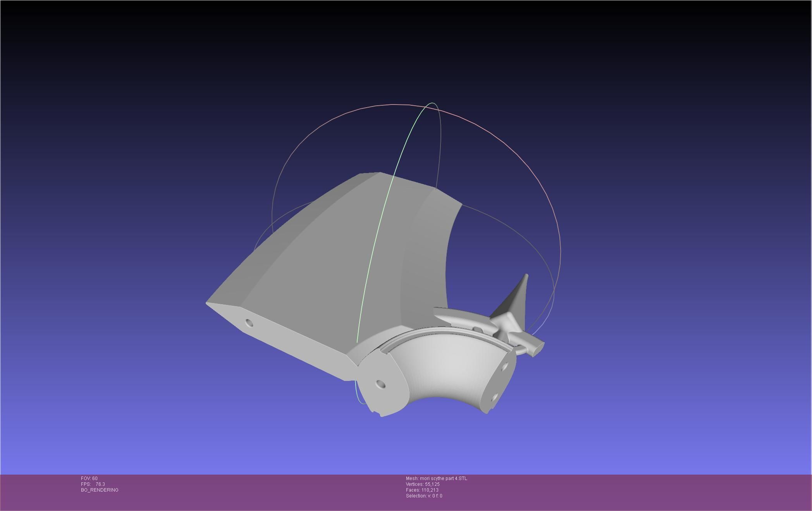Click the Faces: 110,213 count
The image size is (812, 511).
click(422, 490)
